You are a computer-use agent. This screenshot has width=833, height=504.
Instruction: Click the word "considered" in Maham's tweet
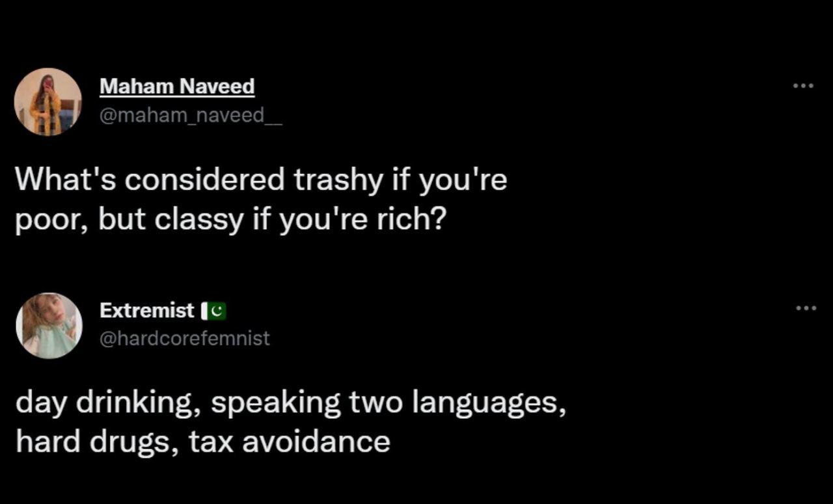205,179
